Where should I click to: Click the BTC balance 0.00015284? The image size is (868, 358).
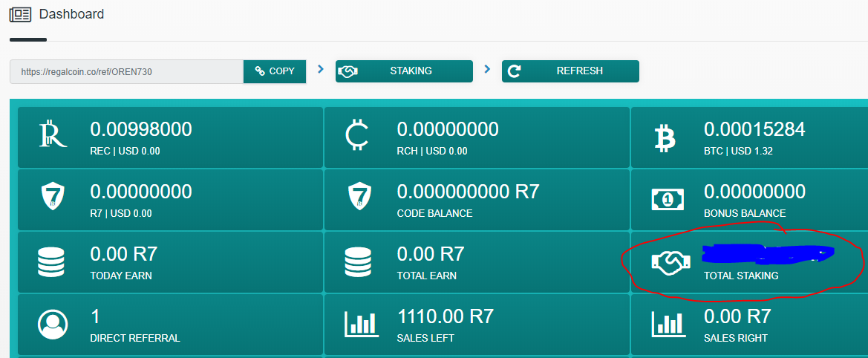pos(754,129)
